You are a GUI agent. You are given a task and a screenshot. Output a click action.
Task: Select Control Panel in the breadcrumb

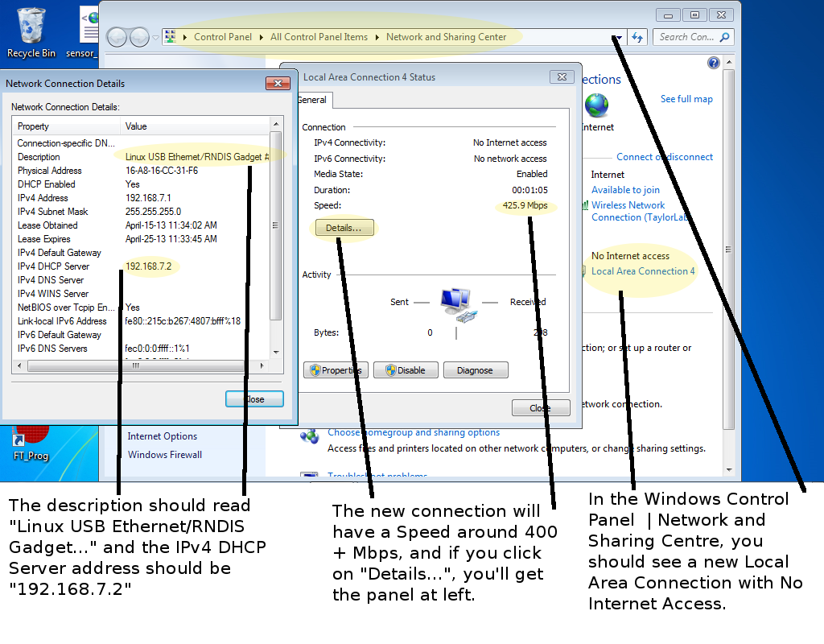click(x=223, y=37)
